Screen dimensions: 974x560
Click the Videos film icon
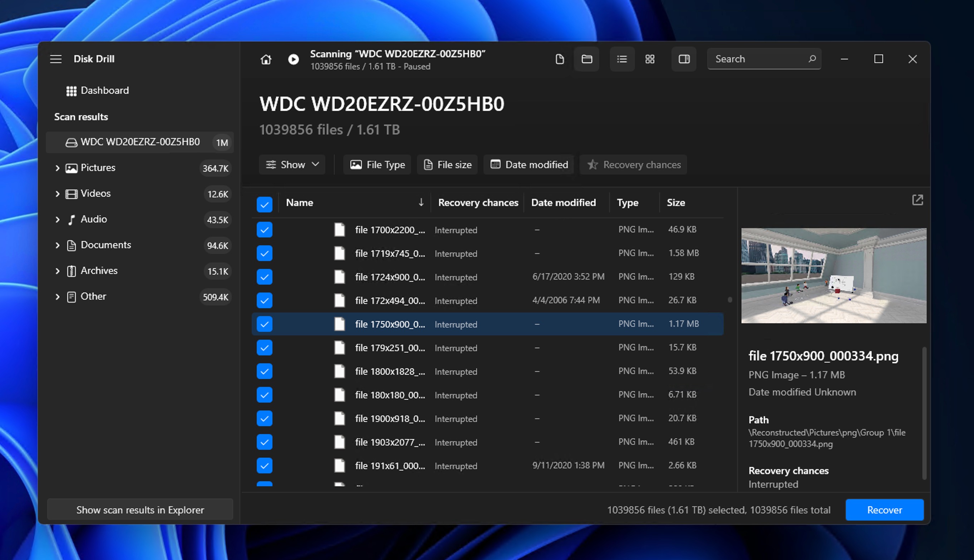pos(71,194)
